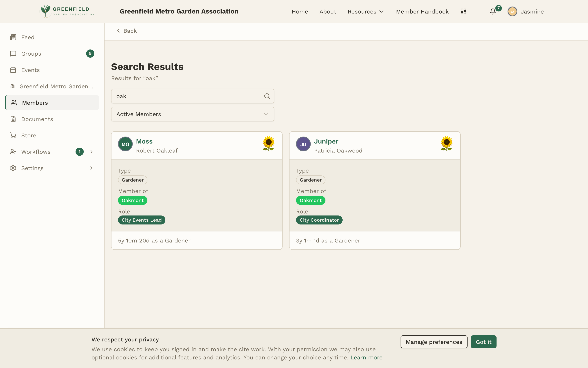Click Manage preferences button
The height and width of the screenshot is (368, 588).
(434, 342)
